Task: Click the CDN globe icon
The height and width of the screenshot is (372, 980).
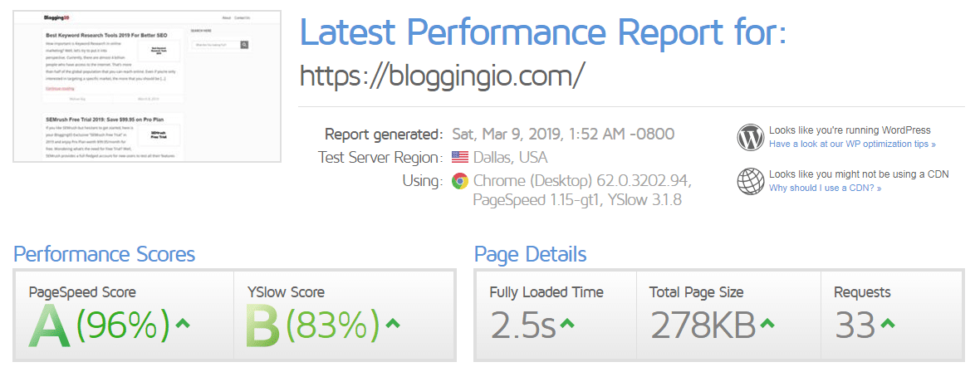Action: (750, 181)
